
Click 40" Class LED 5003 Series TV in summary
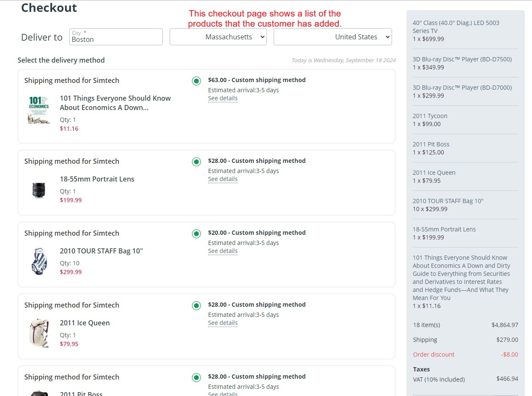(456, 27)
